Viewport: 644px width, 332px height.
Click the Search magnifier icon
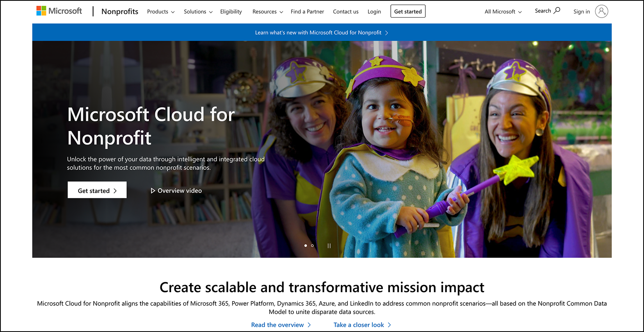pos(557,11)
